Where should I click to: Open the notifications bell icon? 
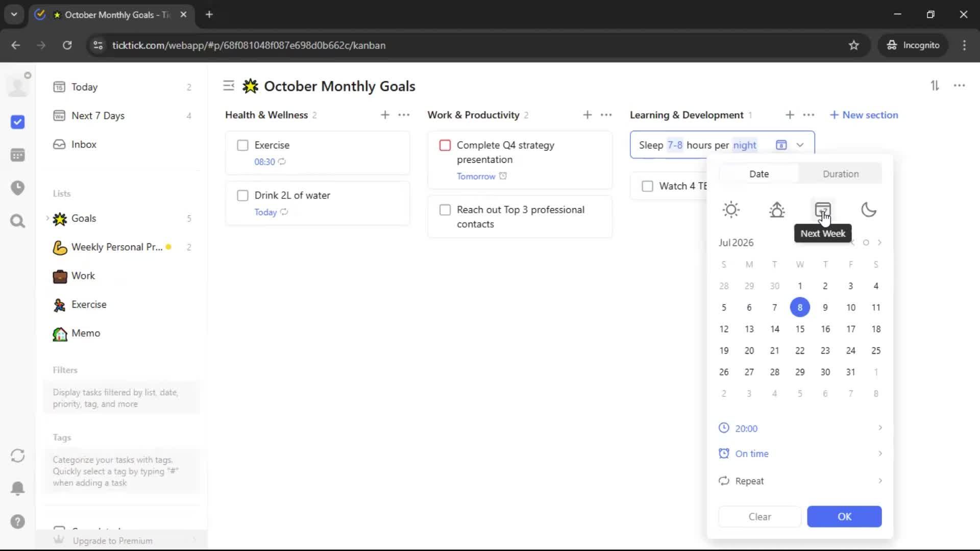[18, 488]
